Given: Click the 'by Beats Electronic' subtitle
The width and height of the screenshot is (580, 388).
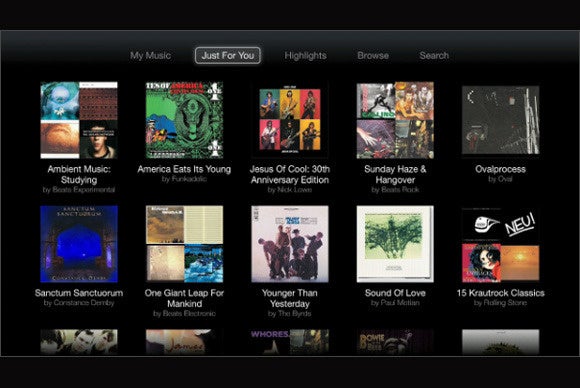Looking at the screenshot, I should pos(184,314).
